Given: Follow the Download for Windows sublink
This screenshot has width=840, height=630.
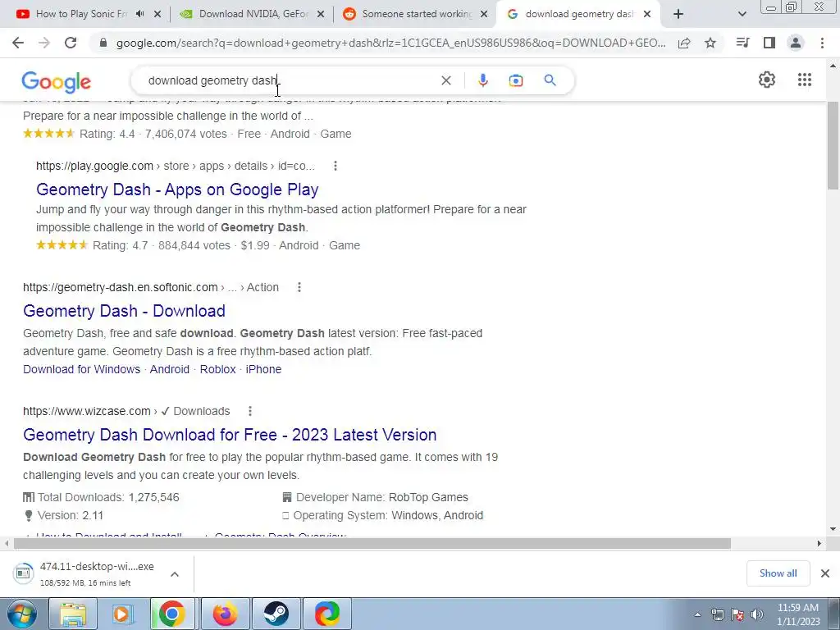Looking at the screenshot, I should pyautogui.click(x=81, y=369).
